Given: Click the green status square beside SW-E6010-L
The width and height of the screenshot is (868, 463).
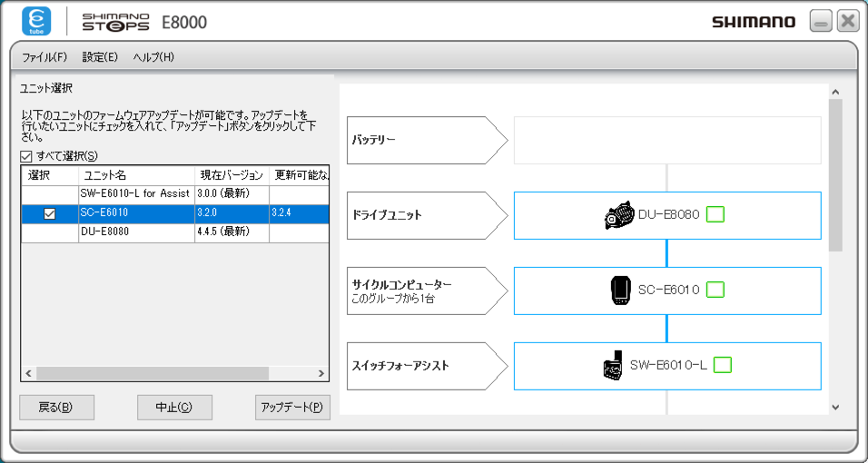Looking at the screenshot, I should pyautogui.click(x=723, y=365).
